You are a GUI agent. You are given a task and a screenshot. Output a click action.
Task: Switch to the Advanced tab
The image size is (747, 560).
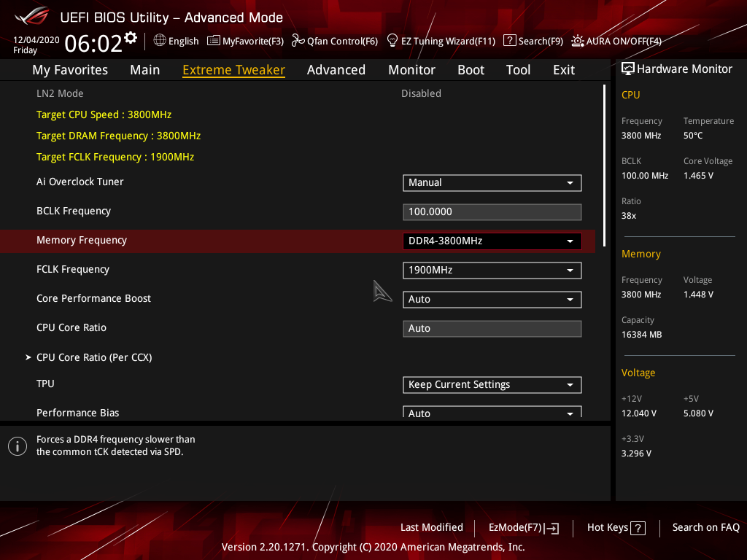coord(336,69)
